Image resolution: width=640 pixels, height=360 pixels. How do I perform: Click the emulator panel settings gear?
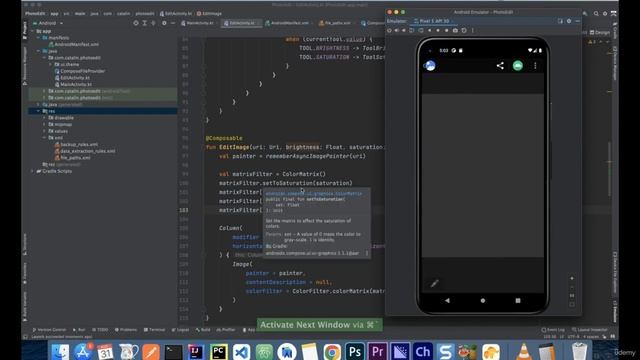click(x=569, y=21)
